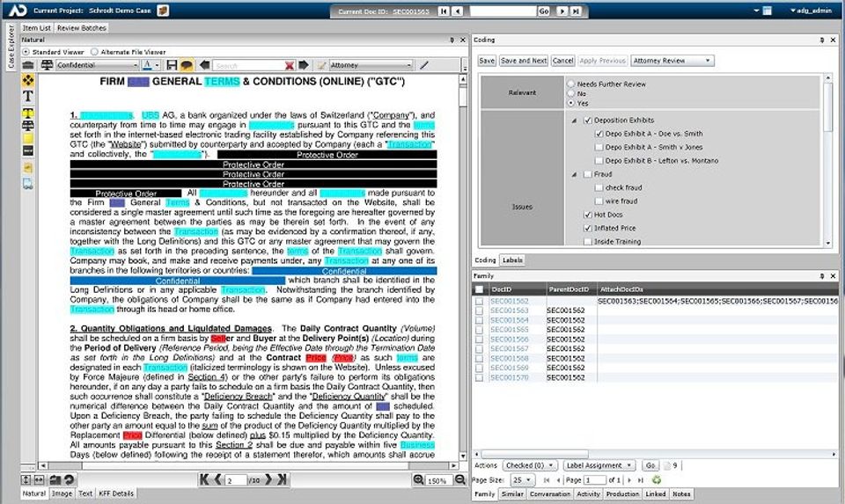Uncheck Depo Exhibit A - Doe vs. Smith
The image size is (845, 504).
pos(599,134)
